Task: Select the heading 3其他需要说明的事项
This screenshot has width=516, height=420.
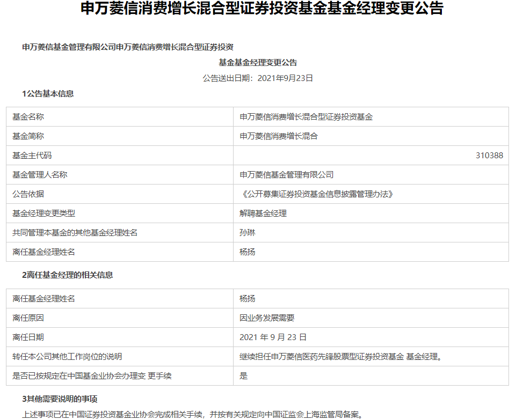Action: 60,399
